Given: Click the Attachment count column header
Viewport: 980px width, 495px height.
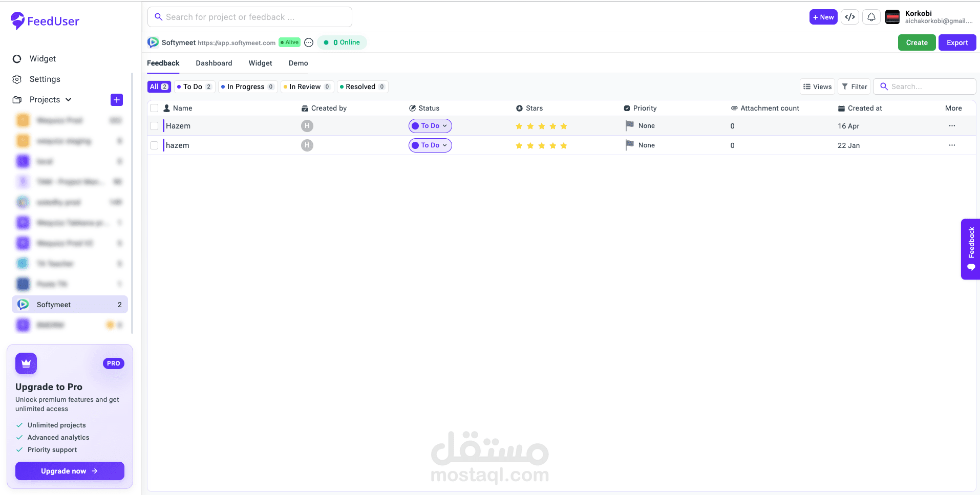Looking at the screenshot, I should [765, 108].
